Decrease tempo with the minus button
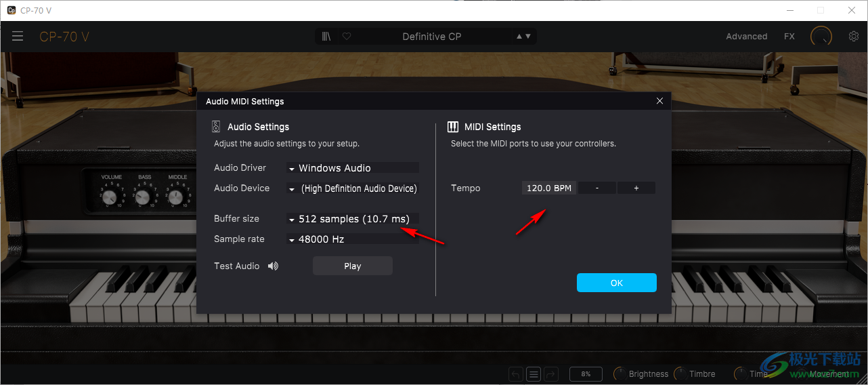 click(596, 188)
